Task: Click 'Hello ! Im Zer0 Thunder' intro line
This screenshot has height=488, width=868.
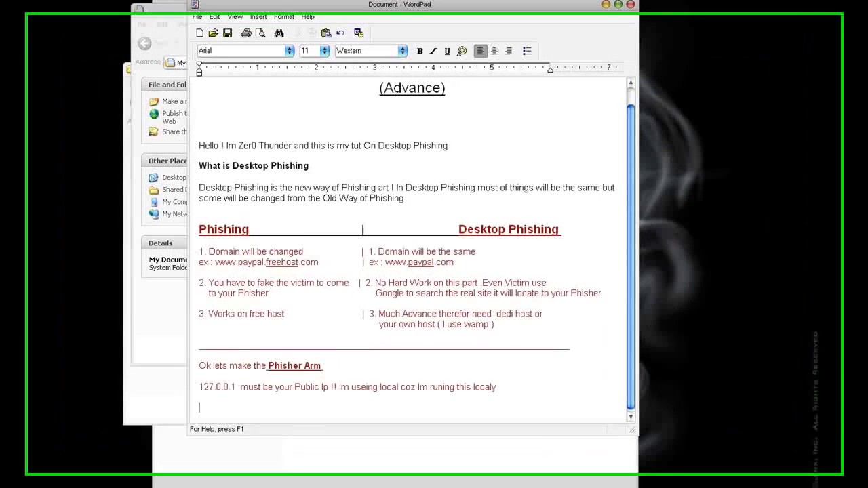Action: [x=323, y=146]
